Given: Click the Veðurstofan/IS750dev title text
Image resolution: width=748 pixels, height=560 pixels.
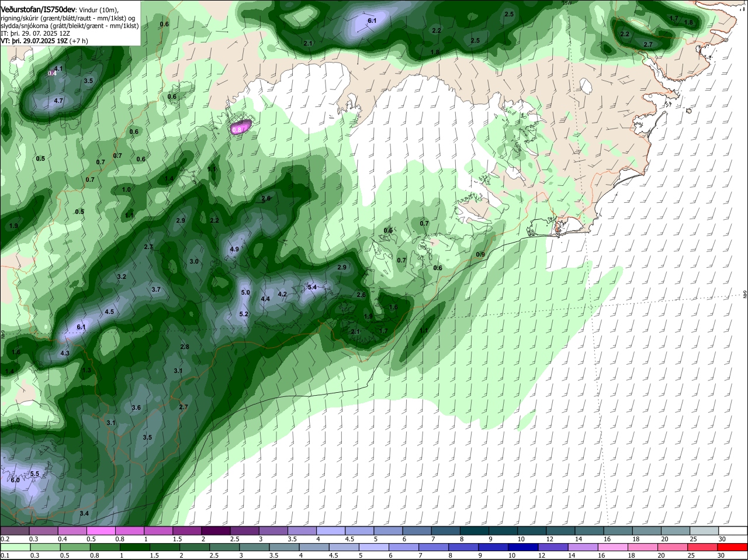Looking at the screenshot, I should pyautogui.click(x=37, y=9).
